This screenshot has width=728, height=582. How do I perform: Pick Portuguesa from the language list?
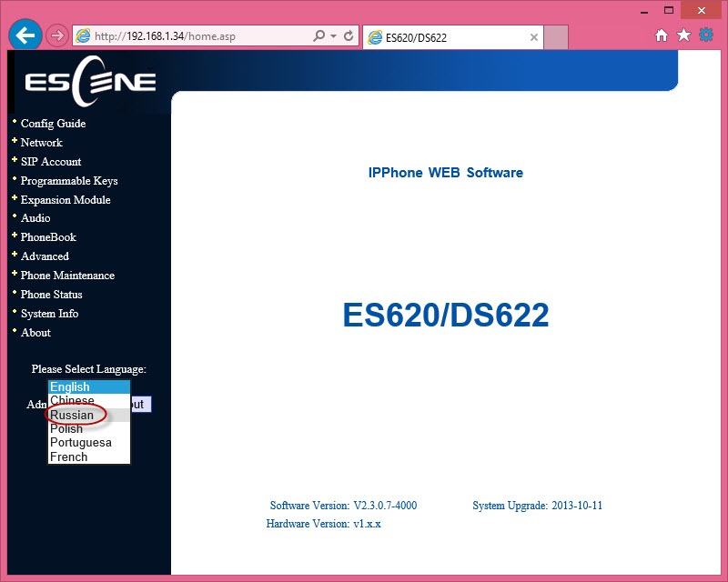point(89,443)
